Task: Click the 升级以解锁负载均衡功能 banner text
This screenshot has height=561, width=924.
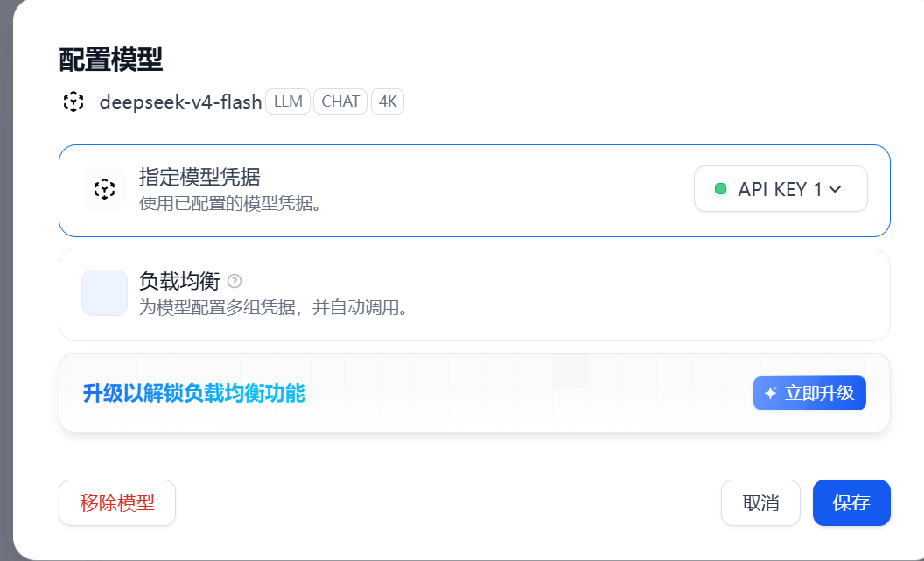Action: (x=194, y=393)
